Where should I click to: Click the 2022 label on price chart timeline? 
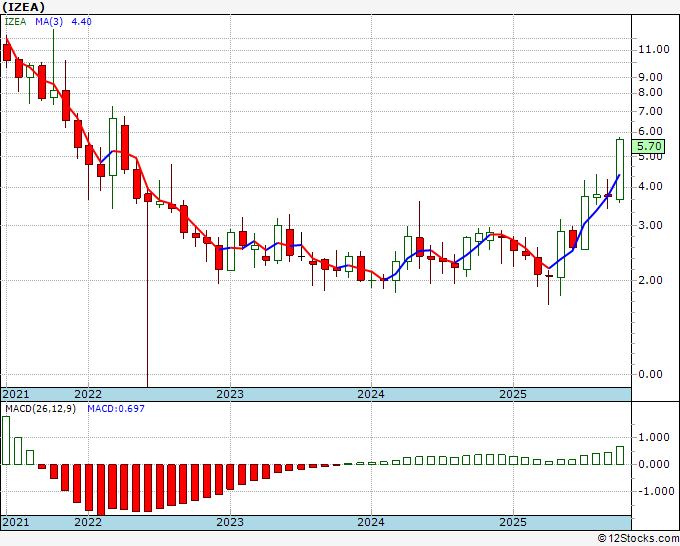[88, 394]
